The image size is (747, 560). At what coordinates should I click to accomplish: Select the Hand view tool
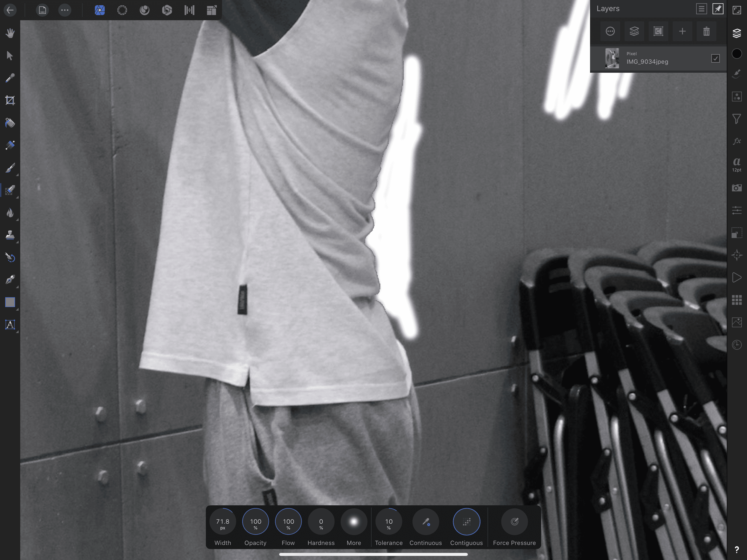pyautogui.click(x=10, y=33)
